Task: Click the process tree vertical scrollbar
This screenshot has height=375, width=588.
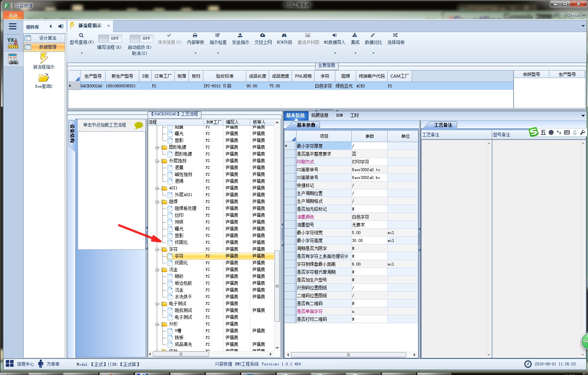Action: coord(277,286)
